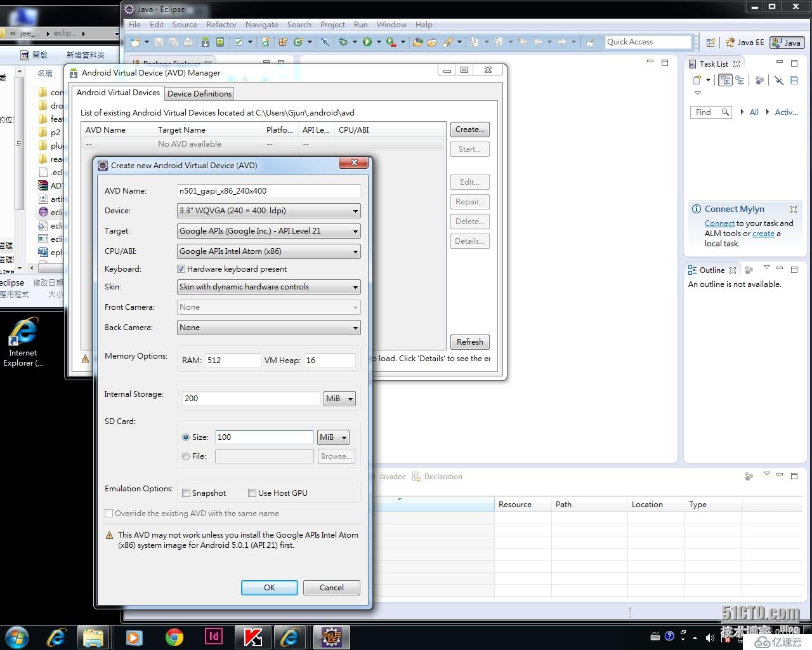Click Google Chrome icon in taskbar
Image resolution: width=812 pixels, height=650 pixels.
[174, 637]
